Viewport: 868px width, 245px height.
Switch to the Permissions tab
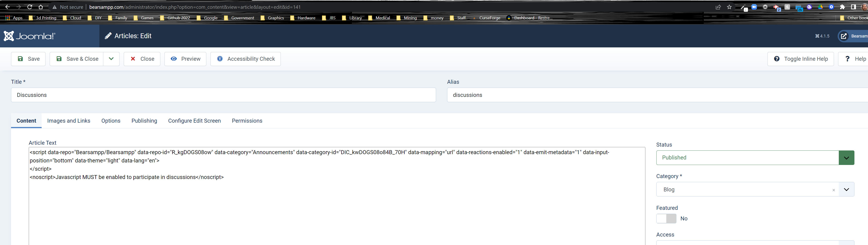click(247, 121)
